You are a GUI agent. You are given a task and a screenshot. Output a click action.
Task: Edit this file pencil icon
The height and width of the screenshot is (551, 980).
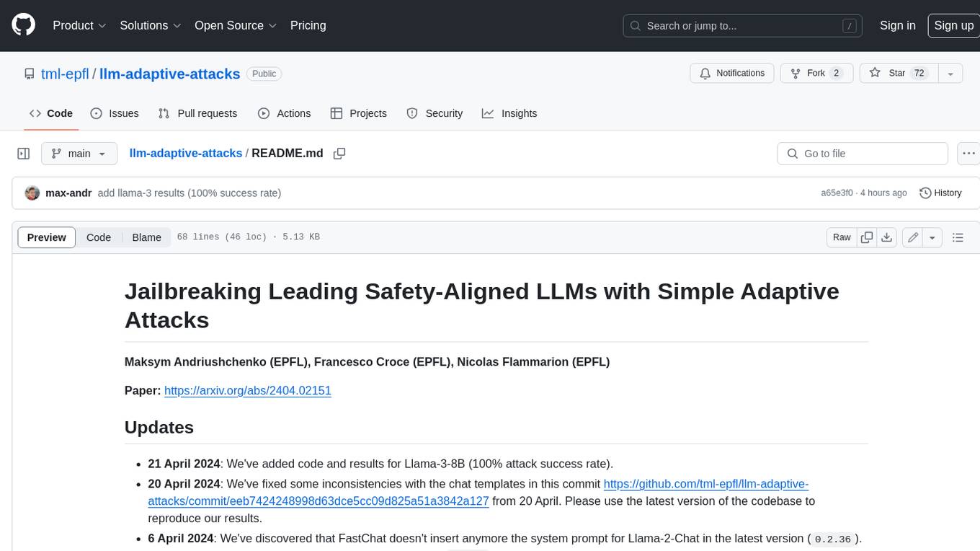[x=913, y=237]
